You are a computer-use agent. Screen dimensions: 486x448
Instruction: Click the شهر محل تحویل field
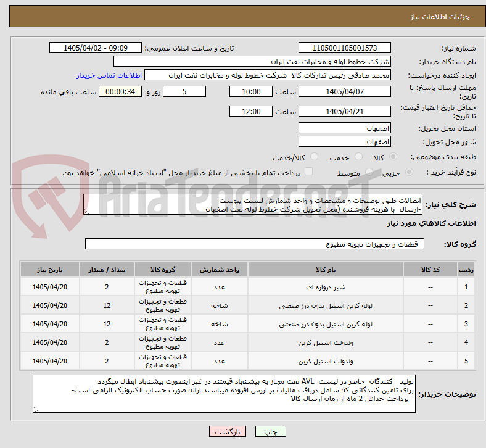[x=344, y=142]
